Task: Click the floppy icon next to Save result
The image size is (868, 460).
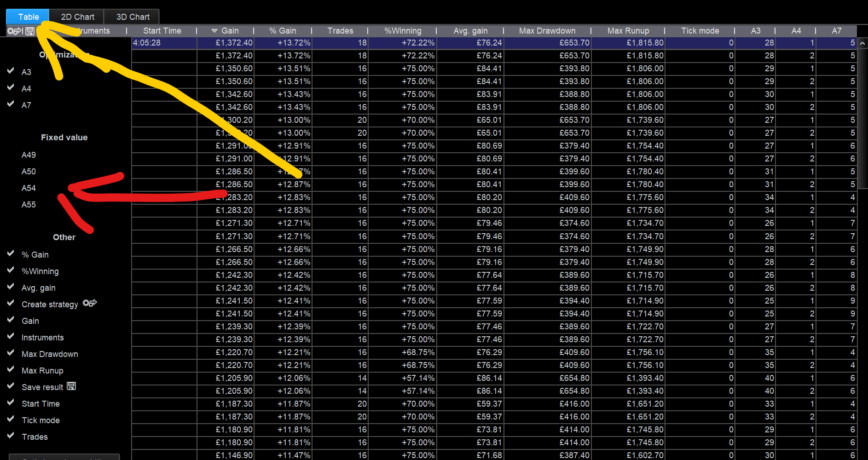Action: coord(71,386)
